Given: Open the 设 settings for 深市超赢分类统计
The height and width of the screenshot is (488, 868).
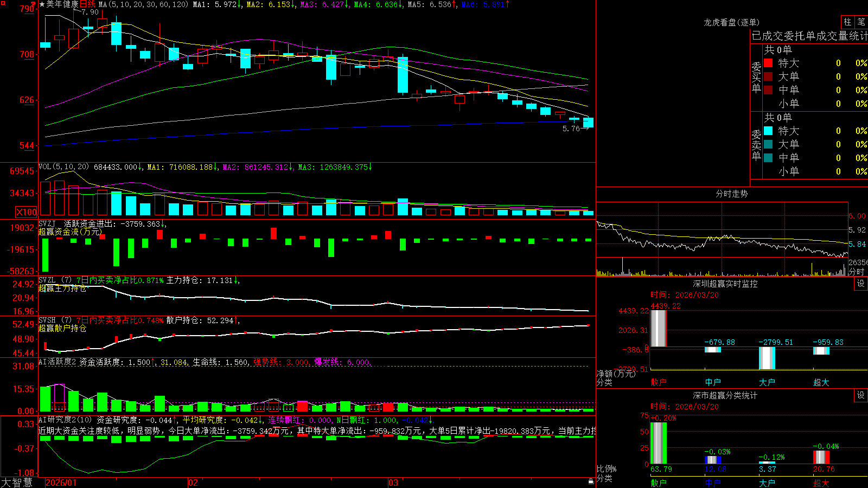Looking at the screenshot, I should 861,395.
